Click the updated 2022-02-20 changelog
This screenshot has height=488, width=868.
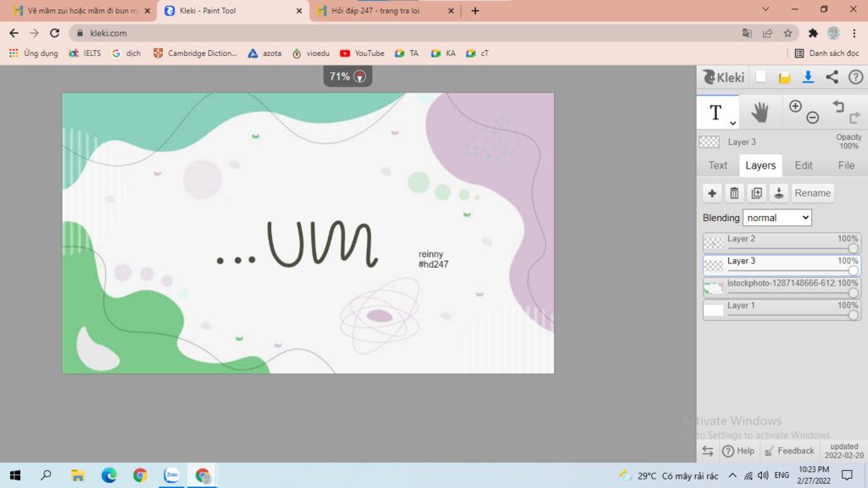[x=843, y=451]
